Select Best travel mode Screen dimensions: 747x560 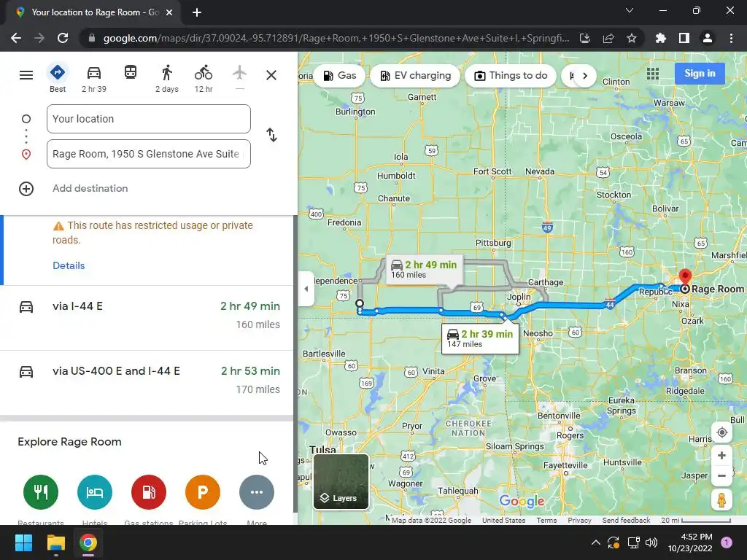[x=58, y=79]
